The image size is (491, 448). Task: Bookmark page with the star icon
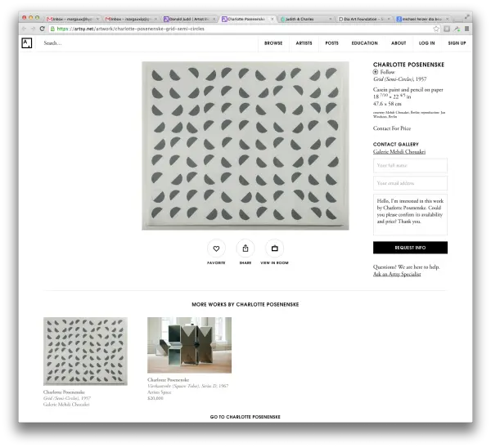point(436,29)
